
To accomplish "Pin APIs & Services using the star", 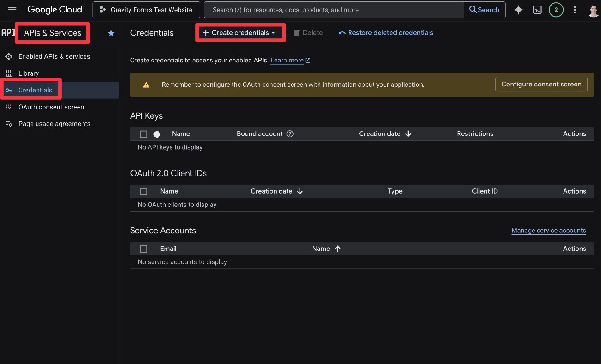I will click(x=110, y=33).
